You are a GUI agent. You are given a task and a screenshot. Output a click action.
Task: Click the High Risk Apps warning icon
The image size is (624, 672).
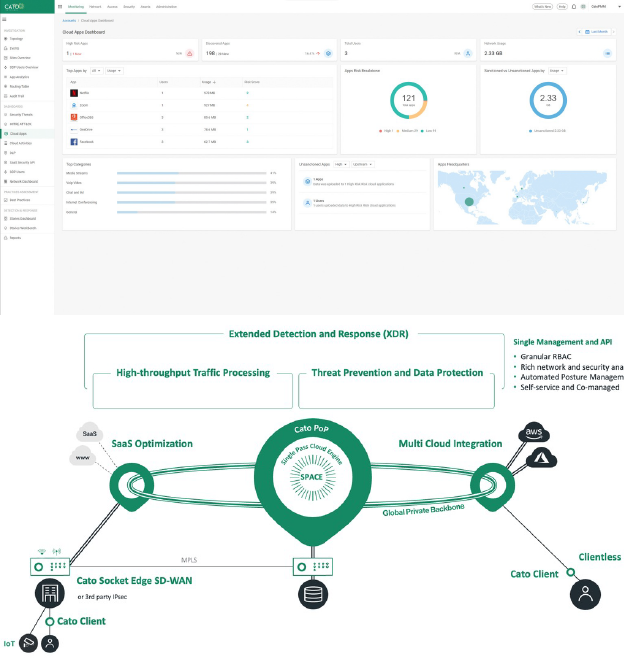point(190,54)
